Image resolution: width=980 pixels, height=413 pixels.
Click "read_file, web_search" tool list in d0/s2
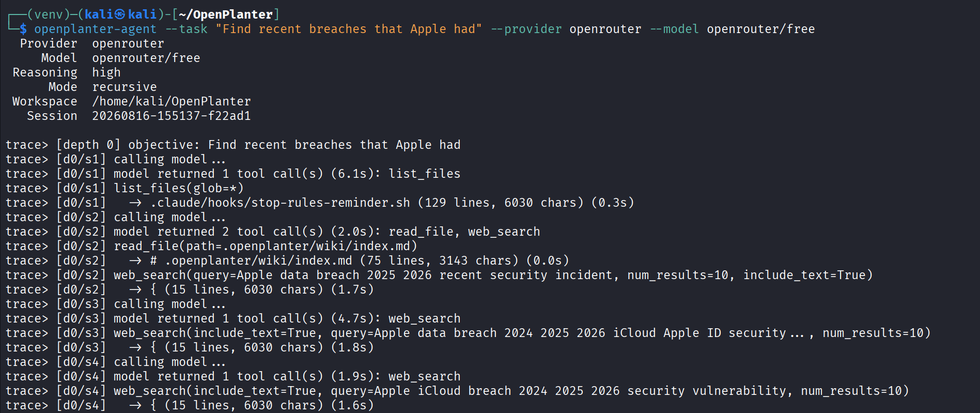coord(464,232)
